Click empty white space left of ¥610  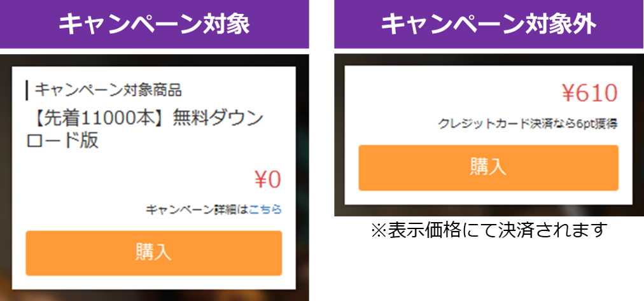[x=445, y=94]
